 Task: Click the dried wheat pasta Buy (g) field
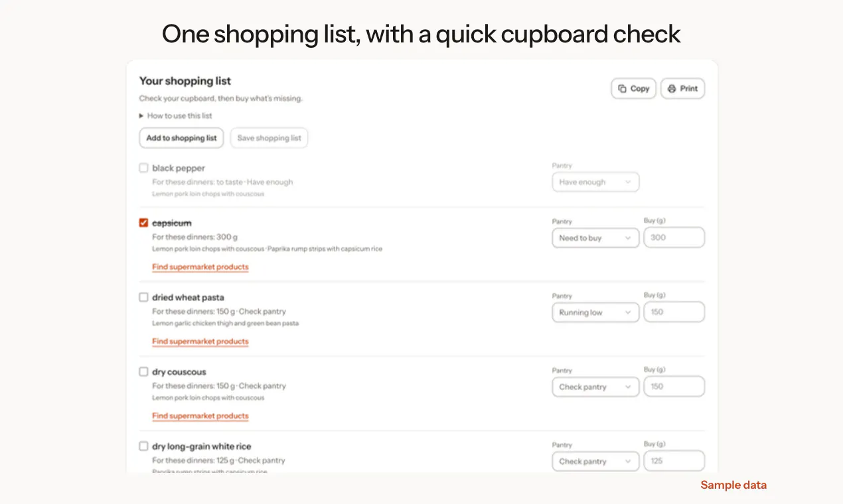click(x=674, y=312)
